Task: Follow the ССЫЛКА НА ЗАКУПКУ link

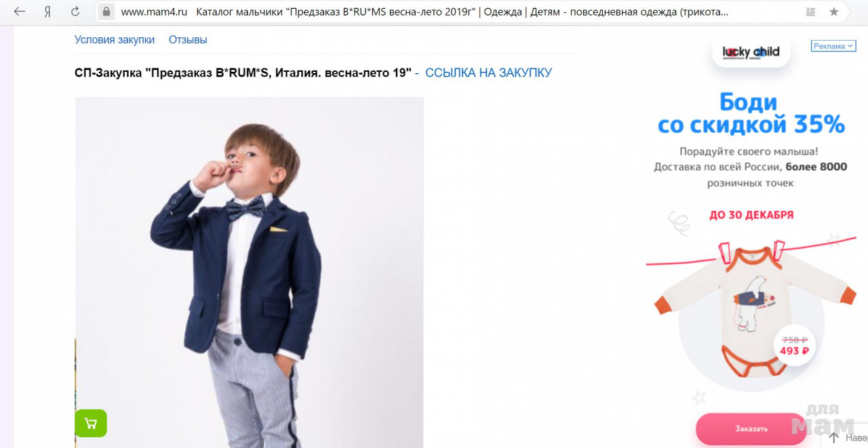Action: pyautogui.click(x=488, y=73)
